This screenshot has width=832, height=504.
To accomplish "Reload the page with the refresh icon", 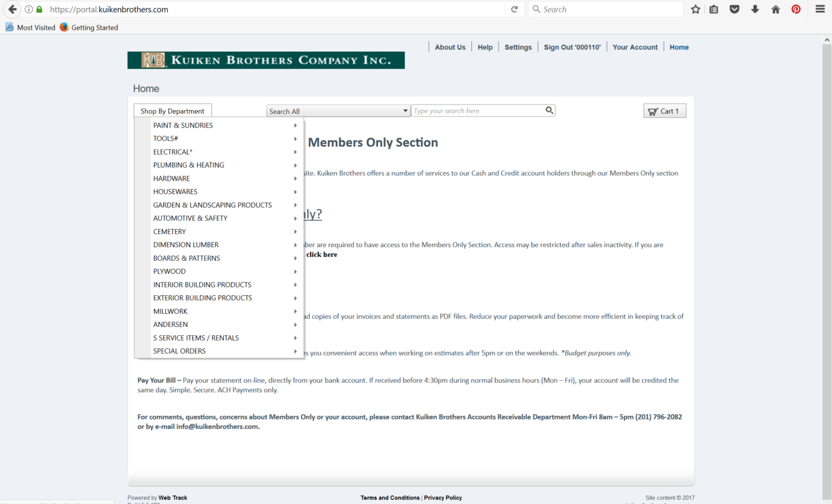I will tap(514, 10).
